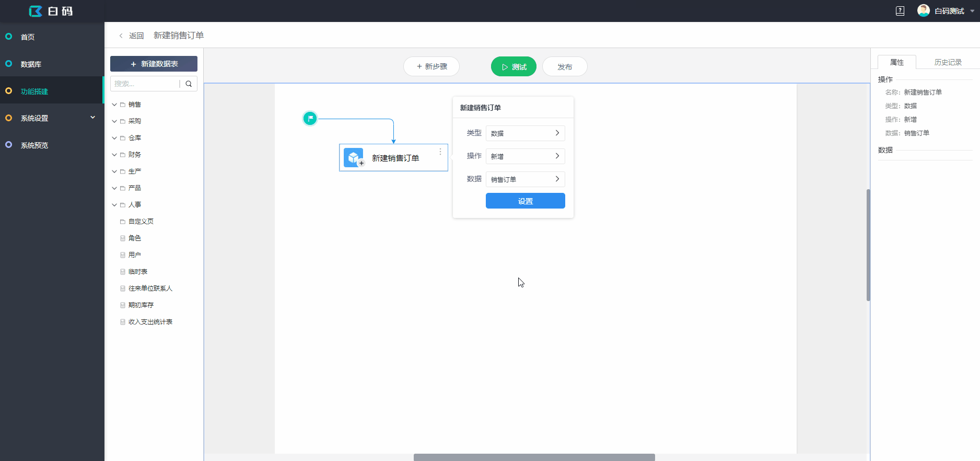
Task: Open the 白码测试 user avatar menu
Action: click(x=924, y=11)
